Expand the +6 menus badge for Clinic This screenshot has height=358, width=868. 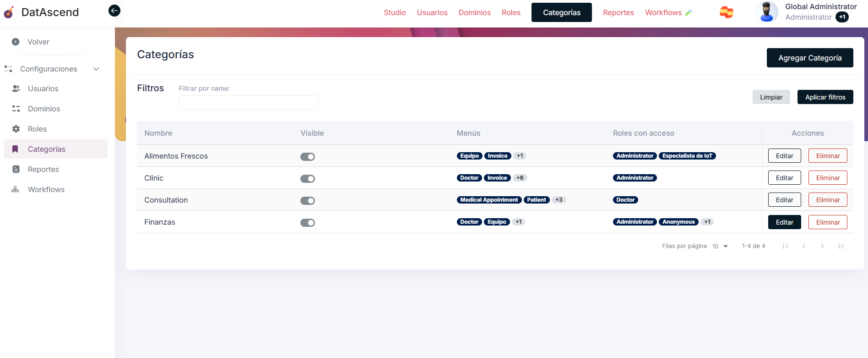520,178
